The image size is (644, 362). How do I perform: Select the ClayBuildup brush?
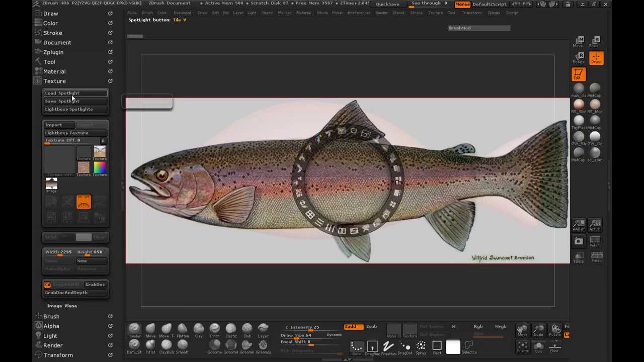coord(167,346)
